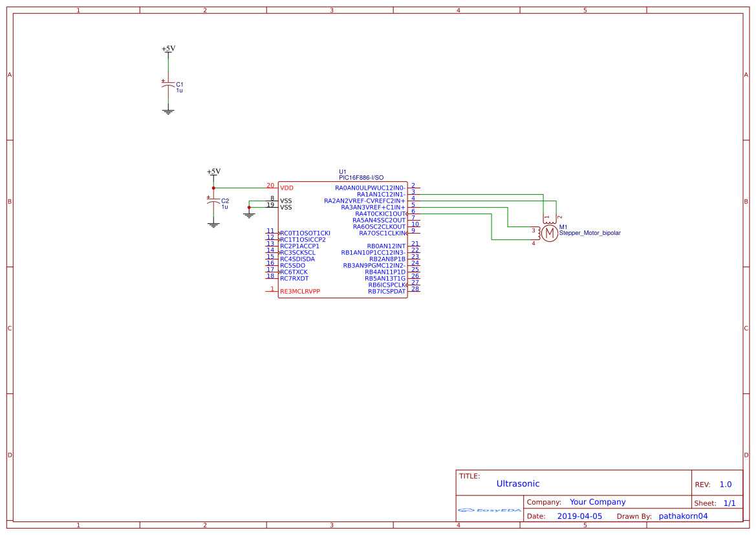Click the EasyEDA logo in title block
This screenshot has height=535, width=756.
pyautogui.click(x=489, y=510)
